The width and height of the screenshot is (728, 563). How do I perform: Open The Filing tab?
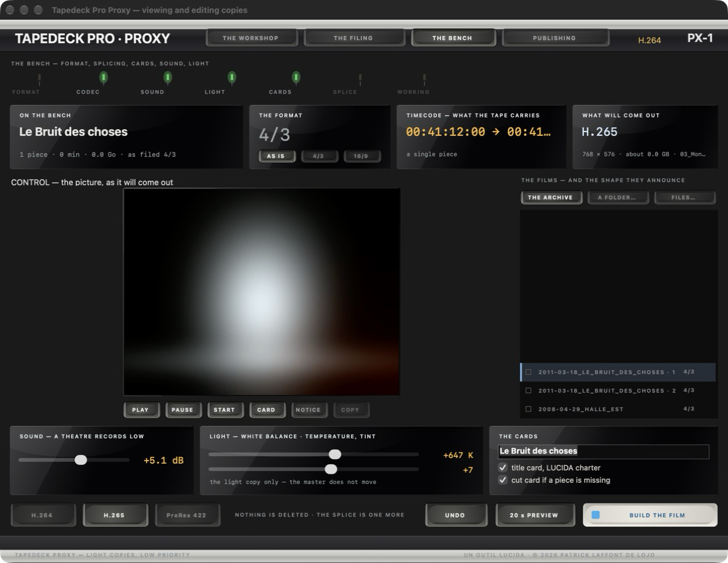pos(354,38)
